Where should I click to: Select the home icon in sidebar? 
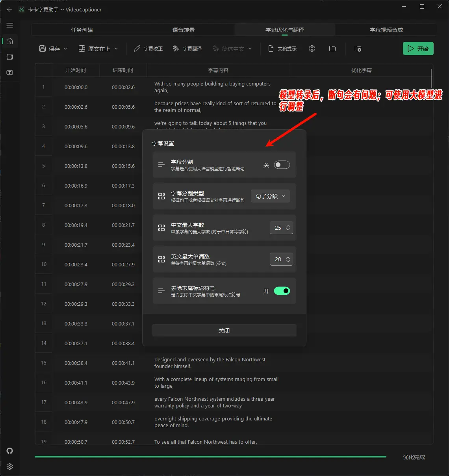click(x=10, y=41)
